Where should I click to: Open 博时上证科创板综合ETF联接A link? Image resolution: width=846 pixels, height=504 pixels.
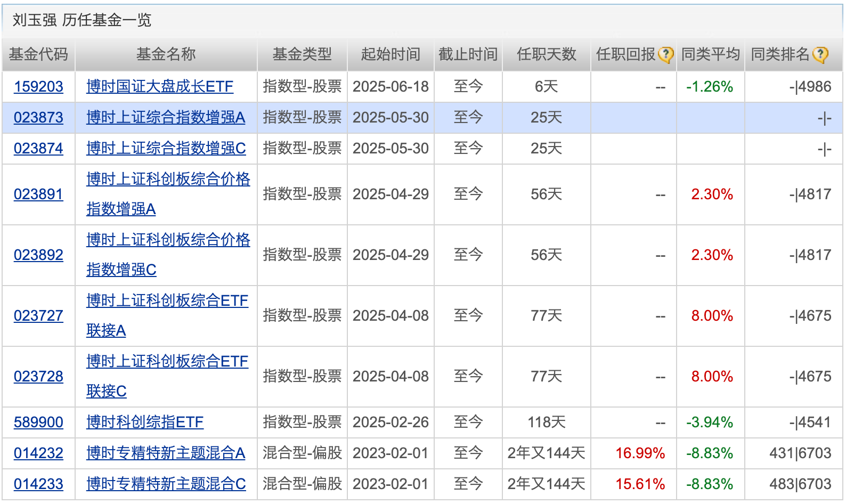pyautogui.click(x=167, y=316)
